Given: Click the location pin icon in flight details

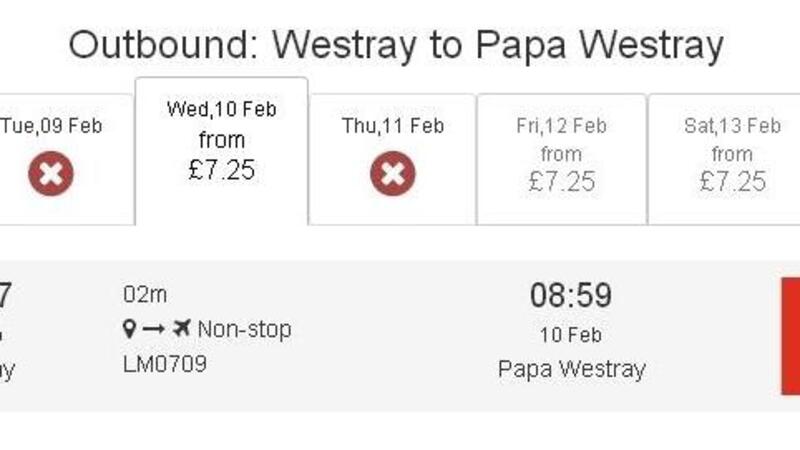Looking at the screenshot, I should coord(129,329).
